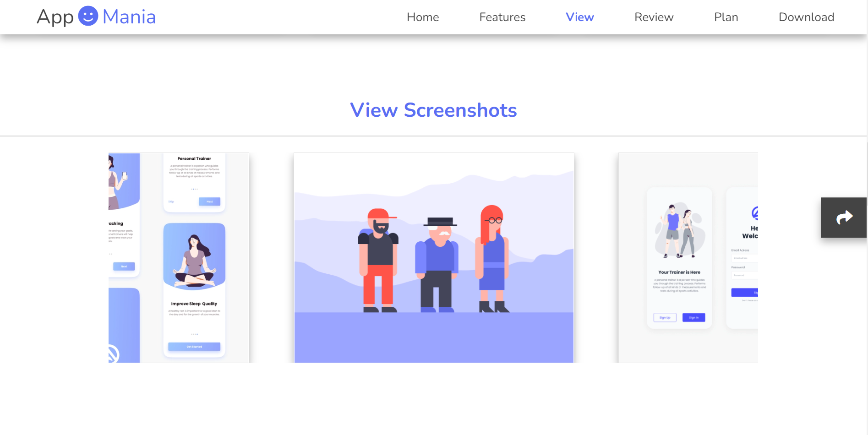The width and height of the screenshot is (868, 435).
Task: Click the center mountain-scene screenshot
Action: 433,257
